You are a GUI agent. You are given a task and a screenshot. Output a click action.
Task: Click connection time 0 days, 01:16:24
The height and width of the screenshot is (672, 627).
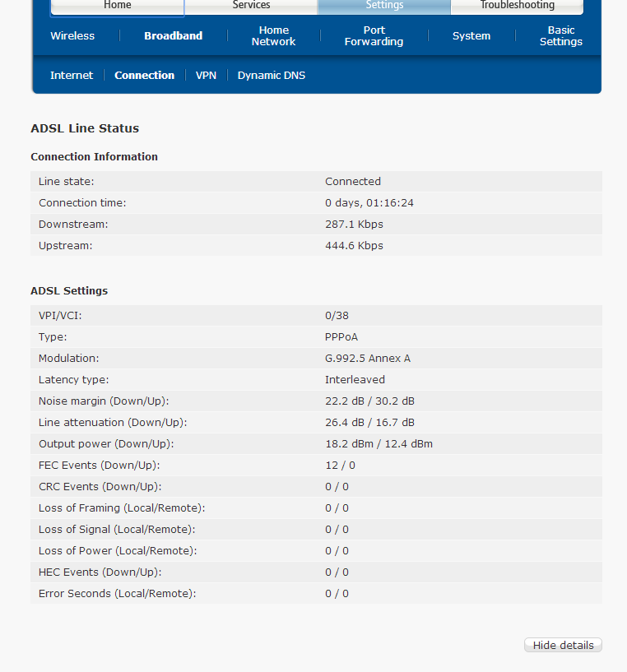[x=369, y=202]
